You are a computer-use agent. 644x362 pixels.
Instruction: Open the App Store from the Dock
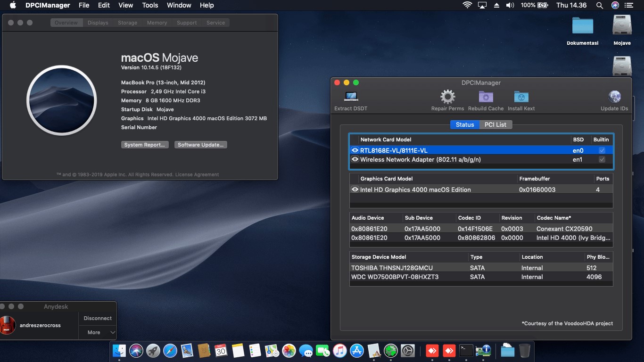pyautogui.click(x=356, y=351)
